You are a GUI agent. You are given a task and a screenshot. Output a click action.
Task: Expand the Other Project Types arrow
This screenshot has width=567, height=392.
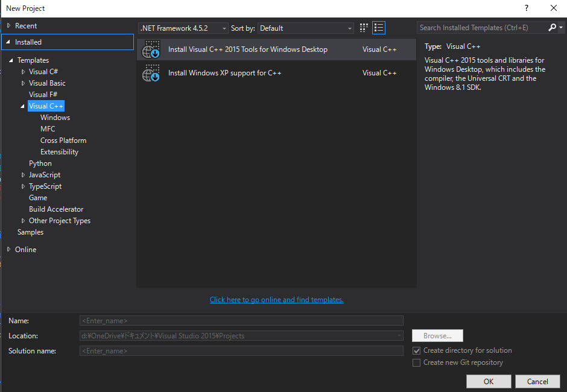click(x=23, y=221)
